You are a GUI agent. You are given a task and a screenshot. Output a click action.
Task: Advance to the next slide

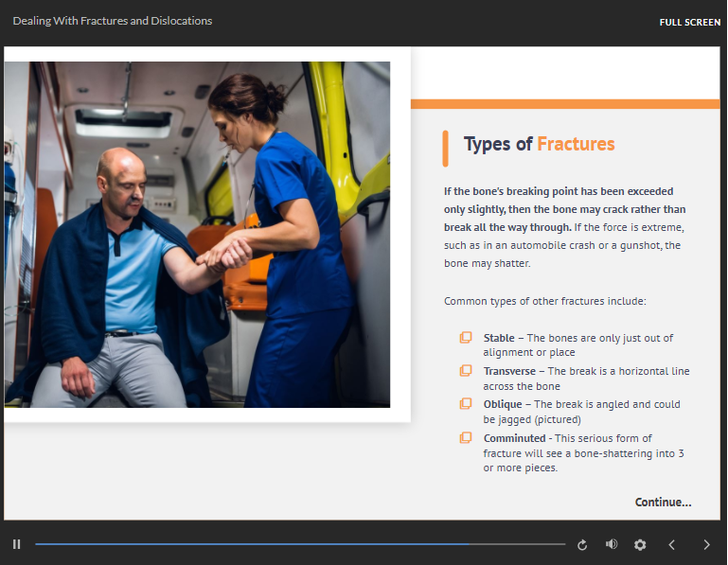[x=706, y=544]
